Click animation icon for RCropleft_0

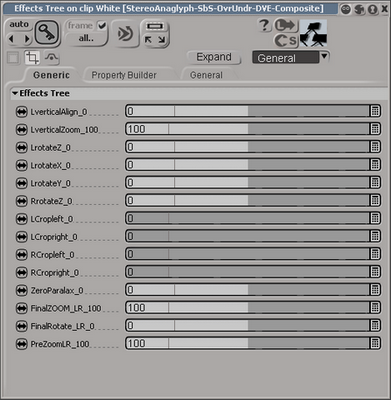(22, 255)
